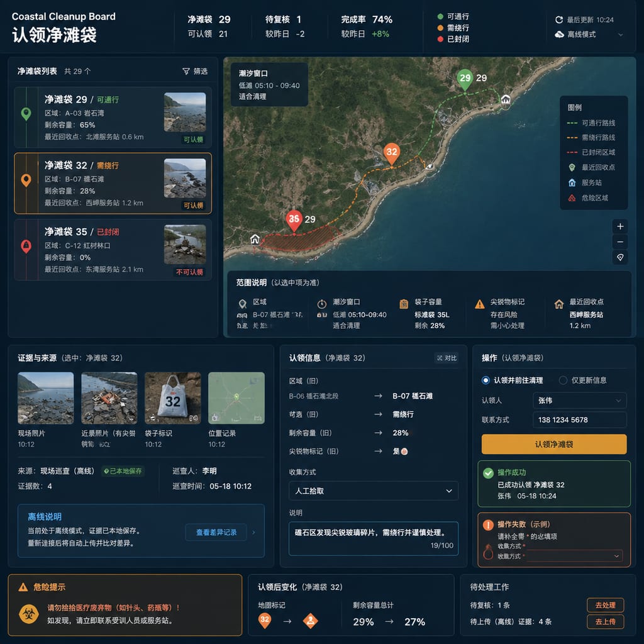This screenshot has height=644, width=644.
Task: Open 查看差异记录 link
Action: pyautogui.click(x=216, y=532)
